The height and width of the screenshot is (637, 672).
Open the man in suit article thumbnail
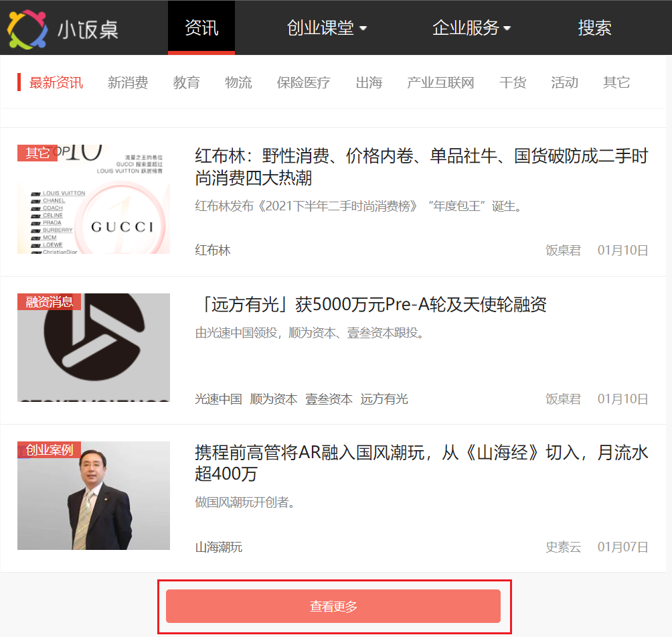94,496
